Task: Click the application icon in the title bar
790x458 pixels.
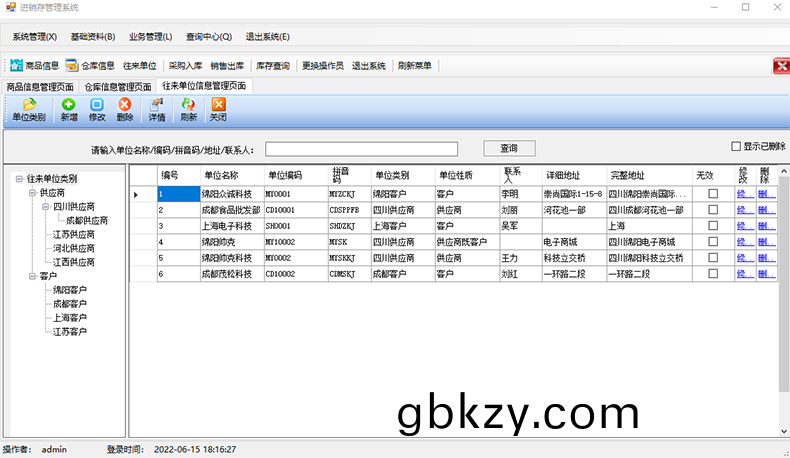Action: click(11, 7)
